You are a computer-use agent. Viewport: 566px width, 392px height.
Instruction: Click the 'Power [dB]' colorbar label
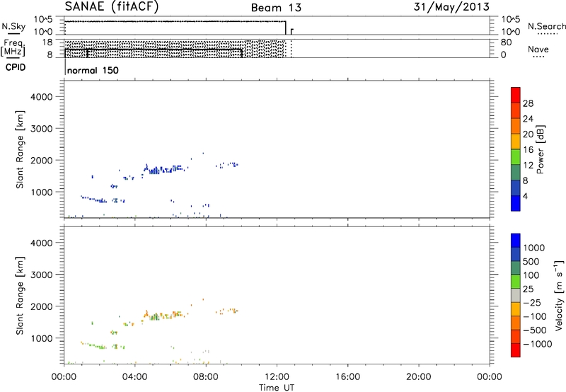tap(540, 149)
